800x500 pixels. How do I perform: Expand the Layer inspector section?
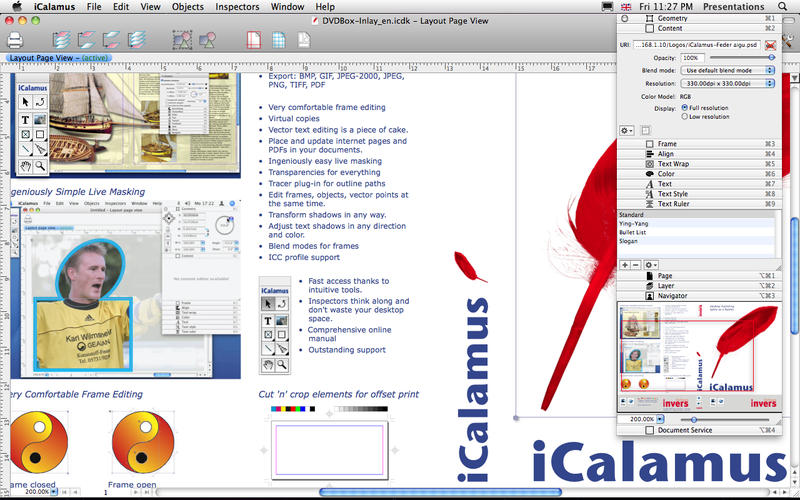tap(698, 286)
